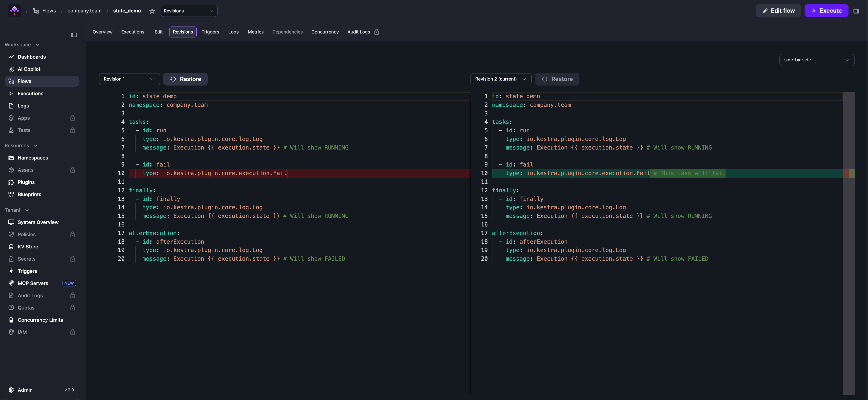
Task: Open KV Store in sidebar
Action: (42, 247)
